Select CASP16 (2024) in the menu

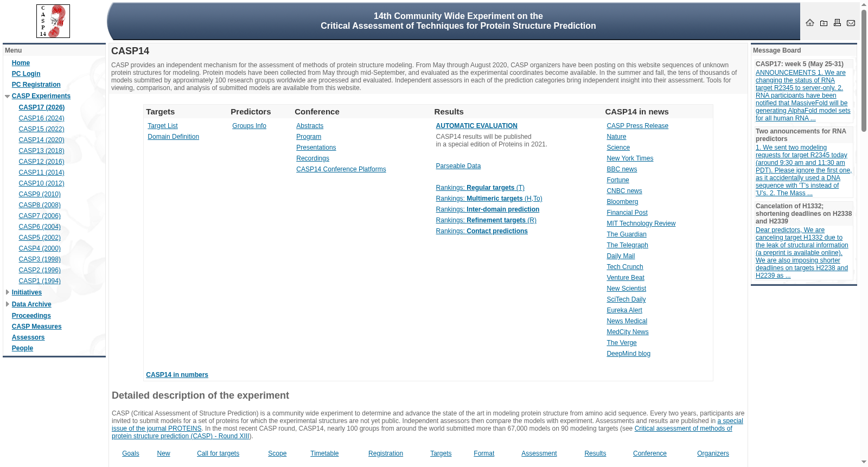41,118
